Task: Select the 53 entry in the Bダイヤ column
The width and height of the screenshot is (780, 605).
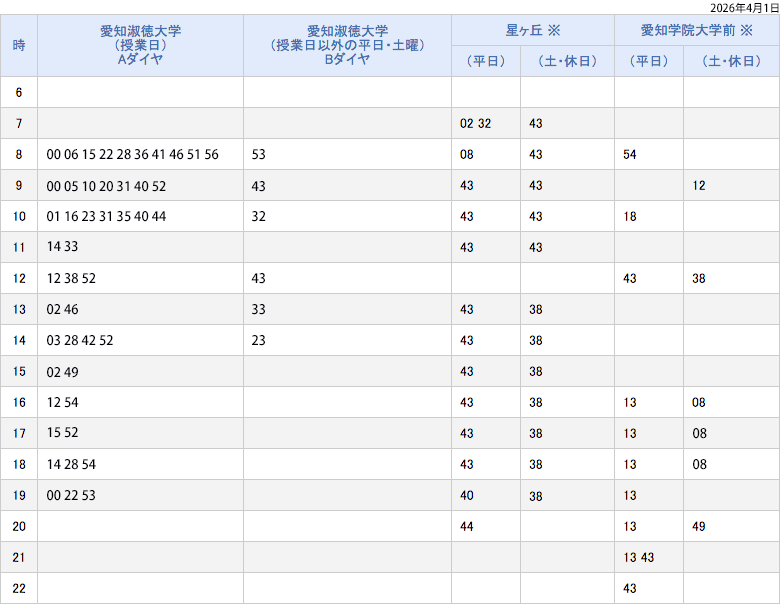Action: click(259, 155)
